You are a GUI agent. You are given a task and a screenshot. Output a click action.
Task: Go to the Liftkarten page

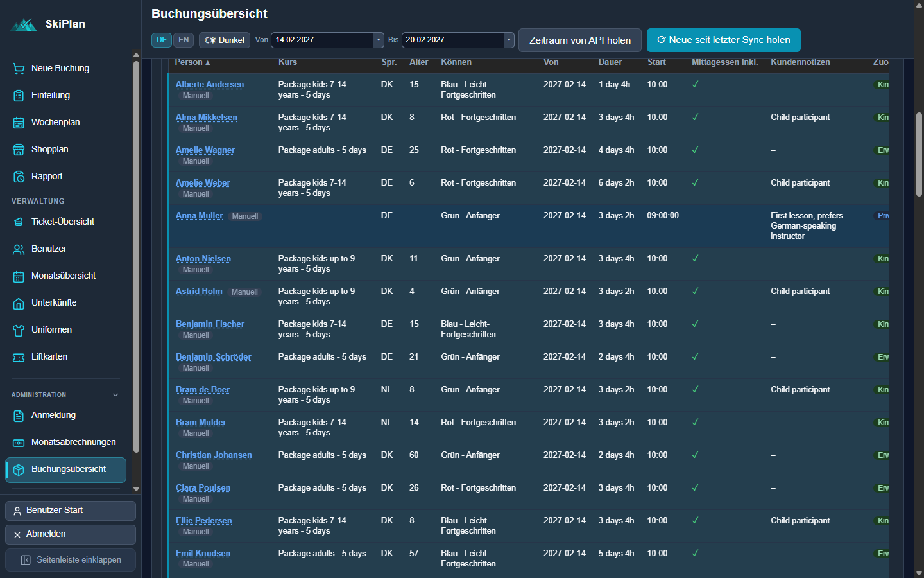65,356
